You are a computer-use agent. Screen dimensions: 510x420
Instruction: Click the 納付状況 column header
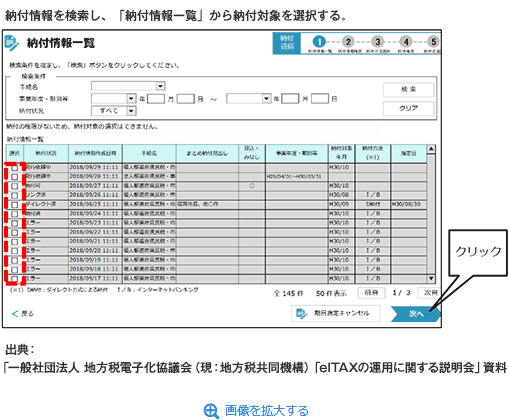pos(46,153)
